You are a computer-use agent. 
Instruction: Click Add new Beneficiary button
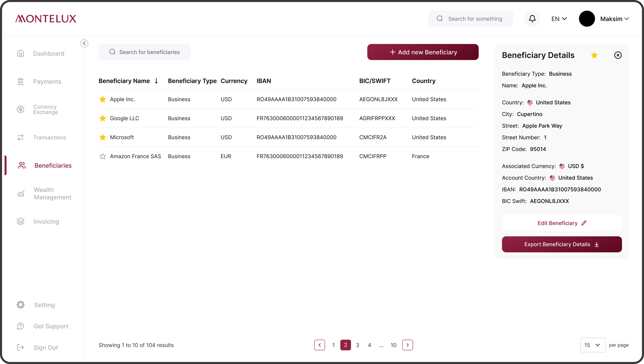tap(423, 52)
